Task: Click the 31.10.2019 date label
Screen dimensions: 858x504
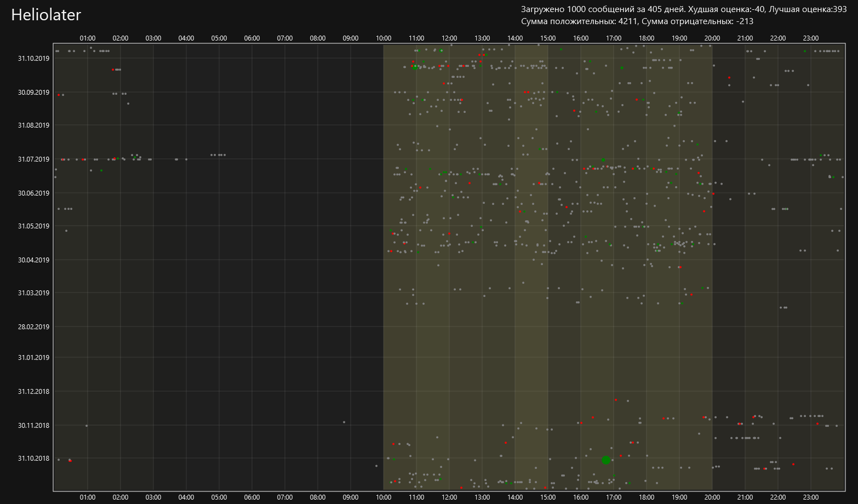Action: coord(33,58)
